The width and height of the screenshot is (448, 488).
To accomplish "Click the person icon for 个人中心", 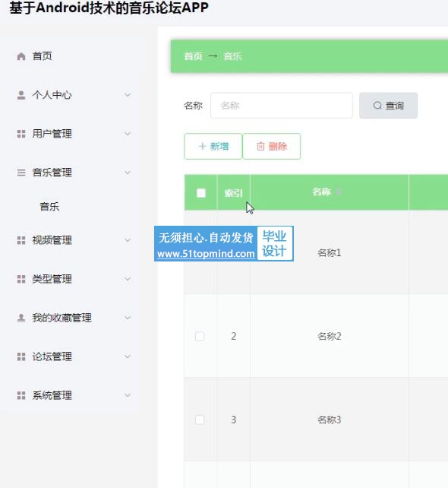I will point(21,95).
